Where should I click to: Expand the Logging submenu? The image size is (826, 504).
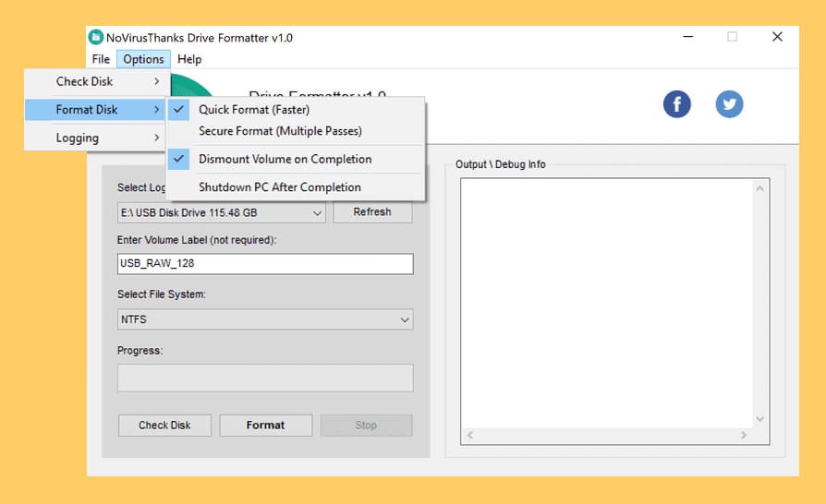[95, 138]
